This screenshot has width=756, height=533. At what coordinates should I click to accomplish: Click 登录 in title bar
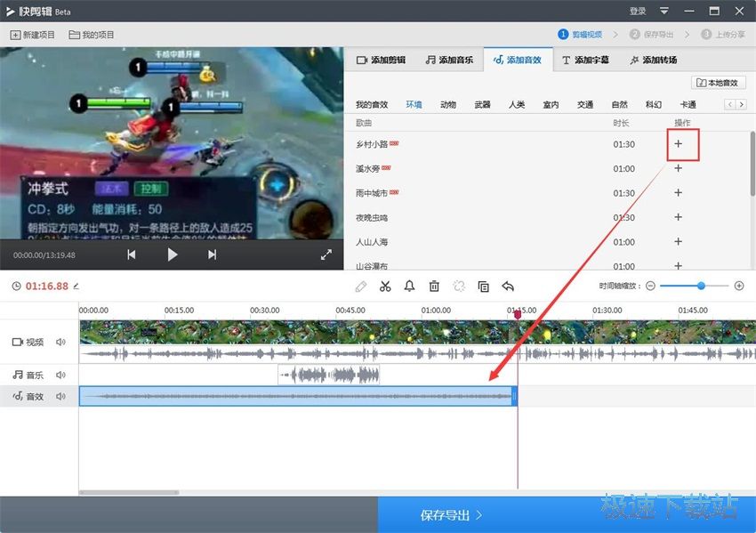[638, 11]
